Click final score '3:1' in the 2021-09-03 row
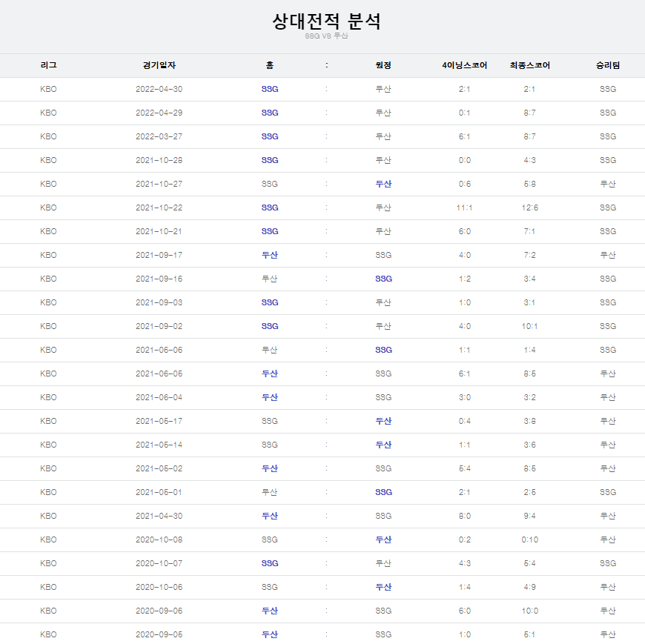This screenshot has width=645, height=644. pos(530,302)
